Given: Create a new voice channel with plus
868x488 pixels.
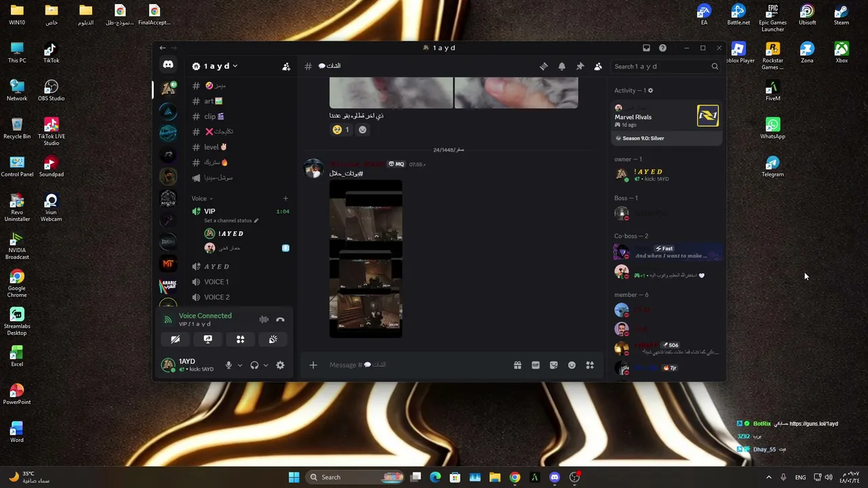Looking at the screenshot, I should pos(285,199).
